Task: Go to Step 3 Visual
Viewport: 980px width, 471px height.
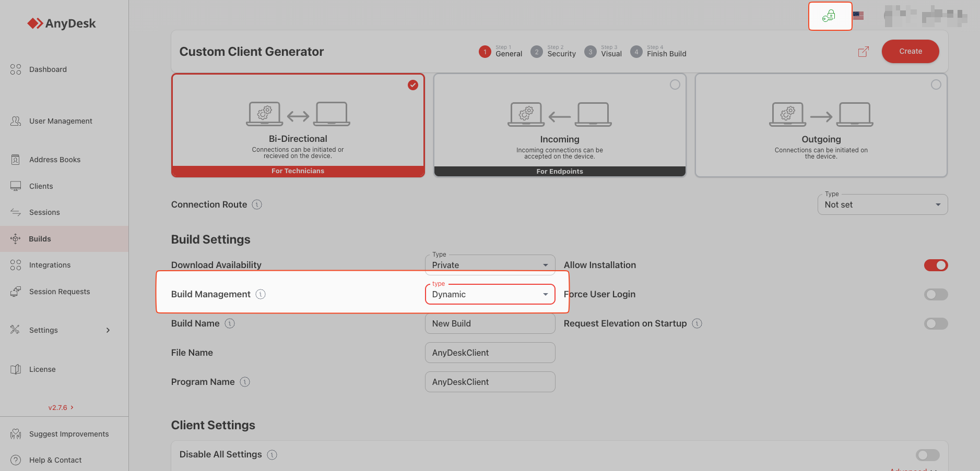Action: pos(603,52)
